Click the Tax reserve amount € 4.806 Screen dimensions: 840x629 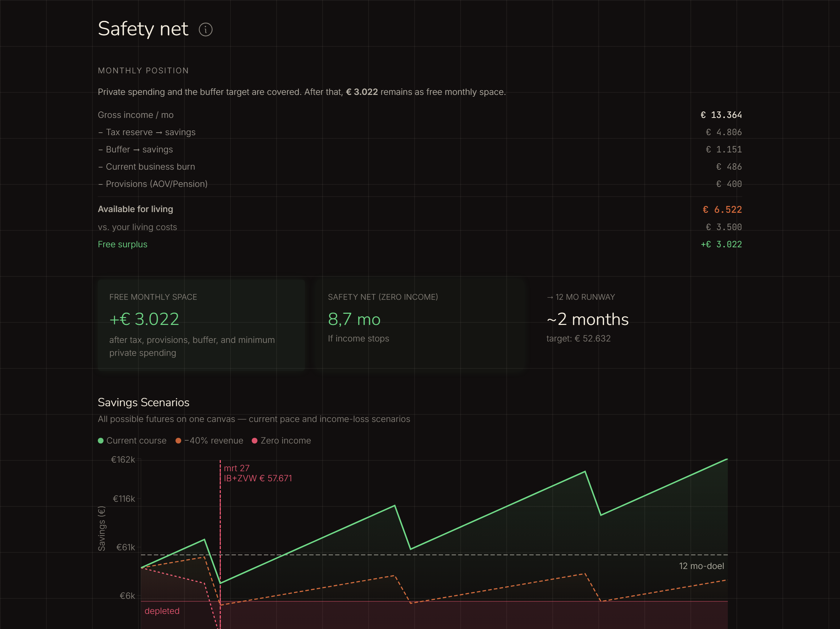coord(723,132)
